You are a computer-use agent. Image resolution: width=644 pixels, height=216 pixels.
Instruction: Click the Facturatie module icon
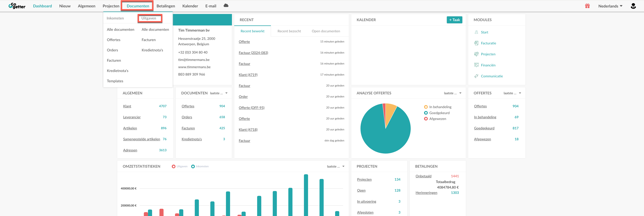pyautogui.click(x=476, y=43)
